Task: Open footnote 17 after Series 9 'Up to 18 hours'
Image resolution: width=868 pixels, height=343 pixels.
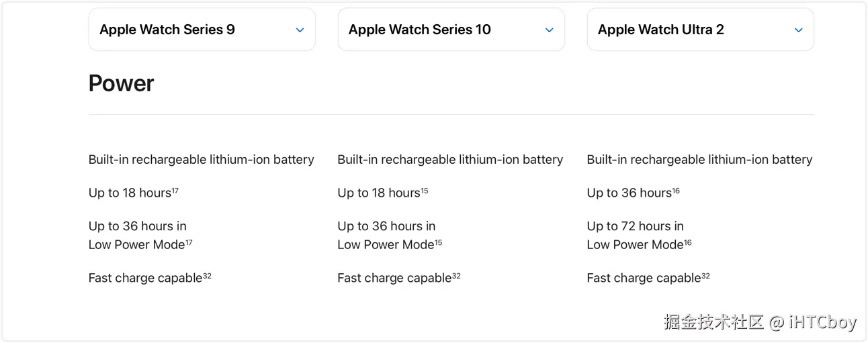Action: pos(175,191)
